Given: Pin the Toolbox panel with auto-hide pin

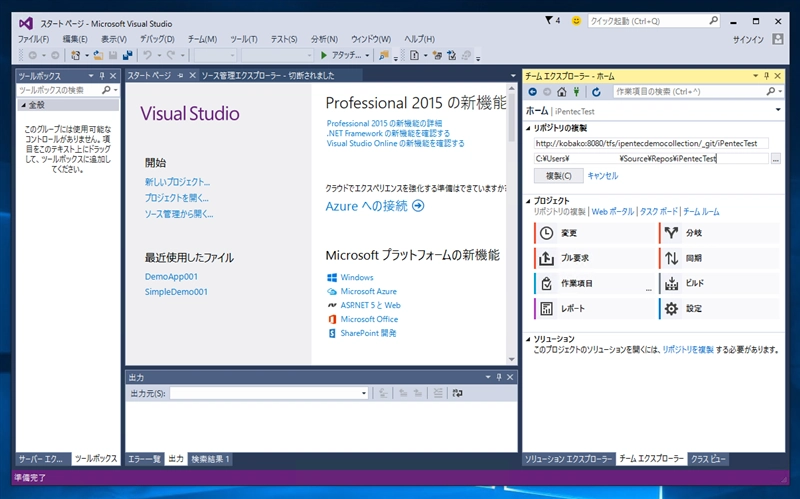Looking at the screenshot, I should click(x=102, y=76).
